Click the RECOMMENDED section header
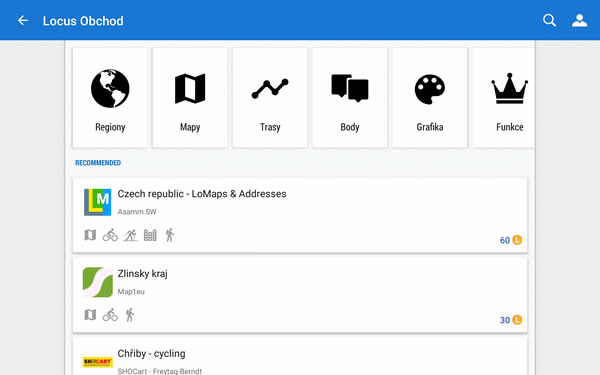Screen dimensions: 600x375 point(98,163)
